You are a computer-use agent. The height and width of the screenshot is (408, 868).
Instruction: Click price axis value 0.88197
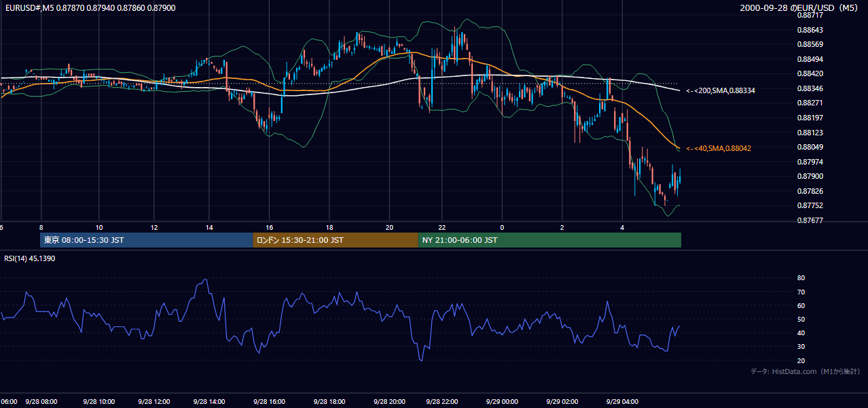click(810, 118)
